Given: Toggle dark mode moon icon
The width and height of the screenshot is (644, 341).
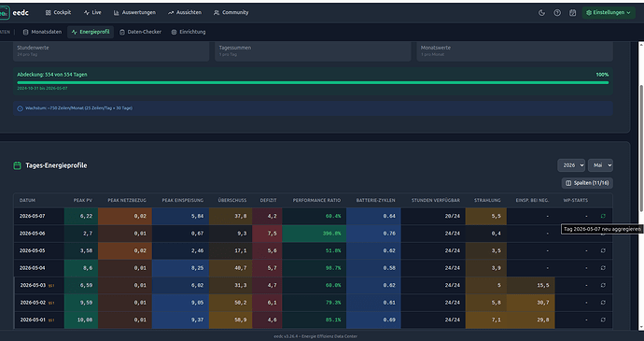Looking at the screenshot, I should (x=541, y=13).
